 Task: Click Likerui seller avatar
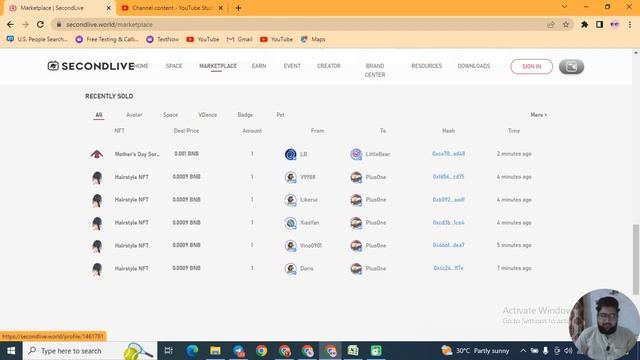point(291,200)
